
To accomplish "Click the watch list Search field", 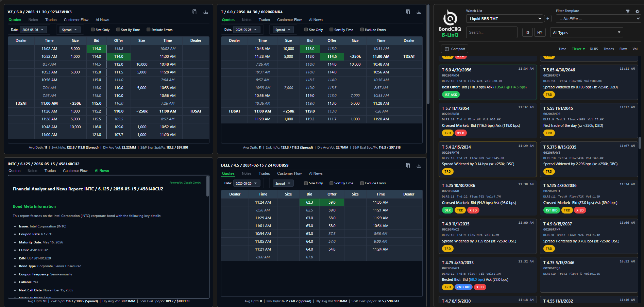I will (x=492, y=32).
